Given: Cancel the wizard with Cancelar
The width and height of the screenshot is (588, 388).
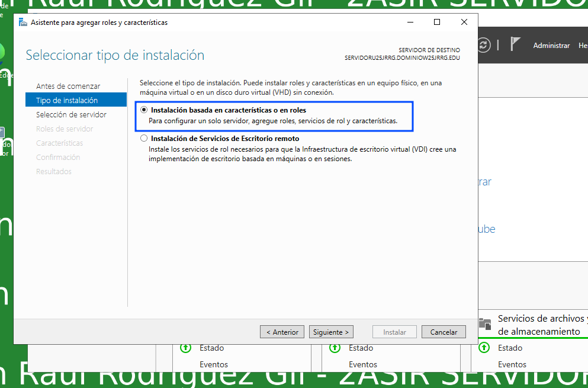Looking at the screenshot, I should click(x=444, y=332).
